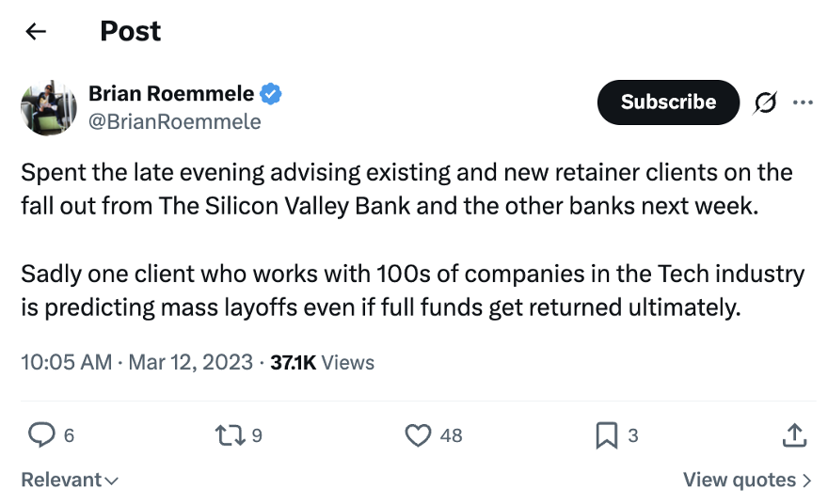The image size is (828, 504).
Task: Click the back arrow icon
Action: coord(36,31)
